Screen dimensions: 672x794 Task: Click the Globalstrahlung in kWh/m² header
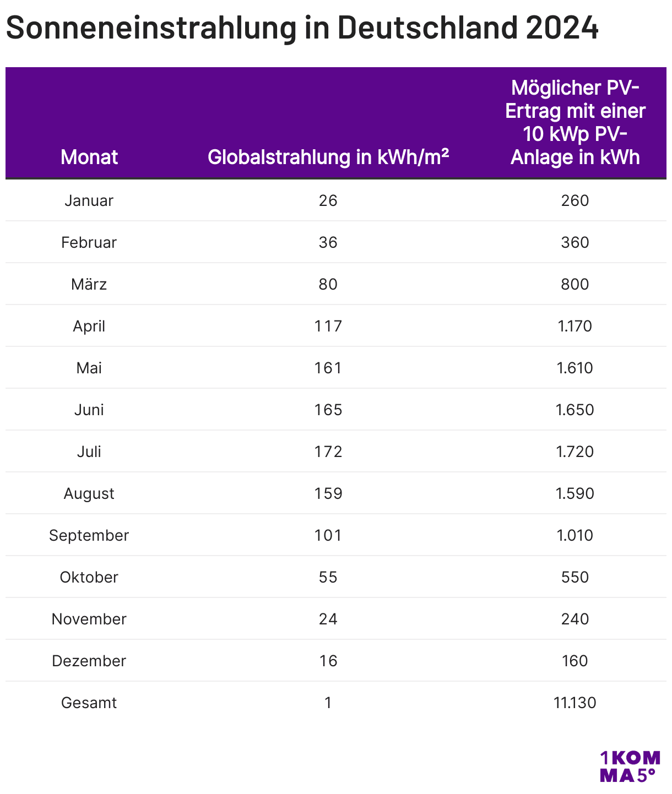(328, 157)
